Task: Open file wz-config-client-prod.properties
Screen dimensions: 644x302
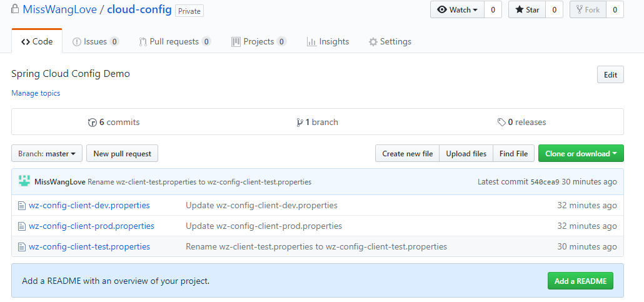Action: [x=91, y=226]
